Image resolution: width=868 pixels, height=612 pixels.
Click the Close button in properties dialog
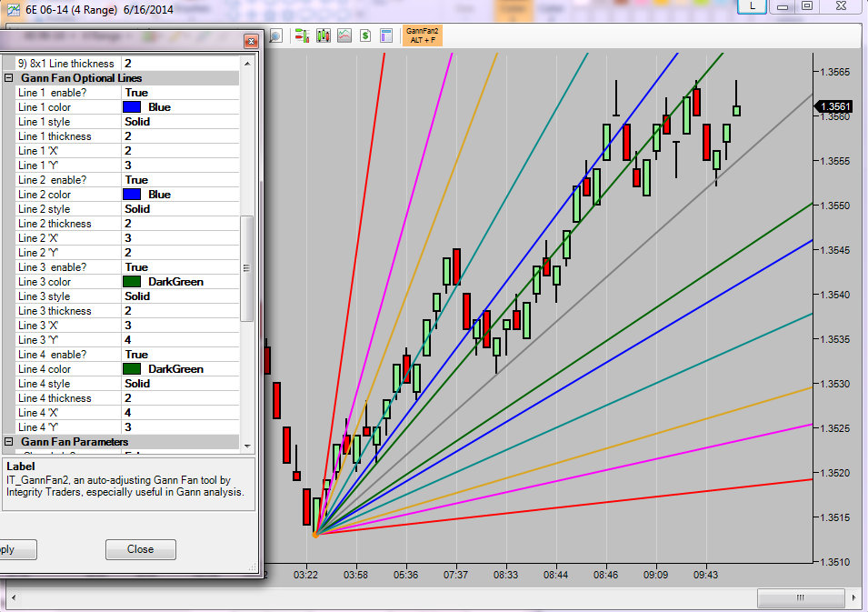(x=141, y=549)
